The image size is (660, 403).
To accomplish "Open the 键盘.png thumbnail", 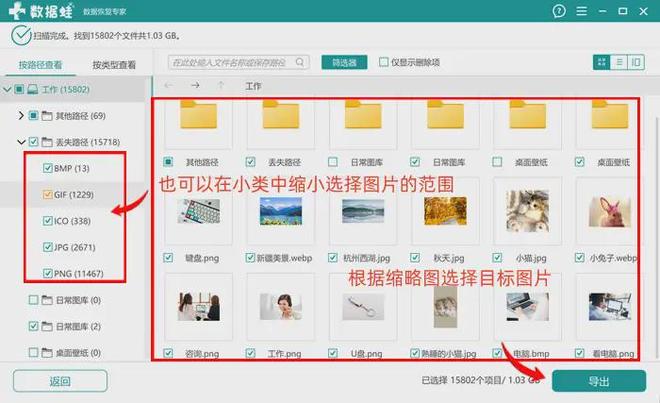I will pyautogui.click(x=199, y=211).
